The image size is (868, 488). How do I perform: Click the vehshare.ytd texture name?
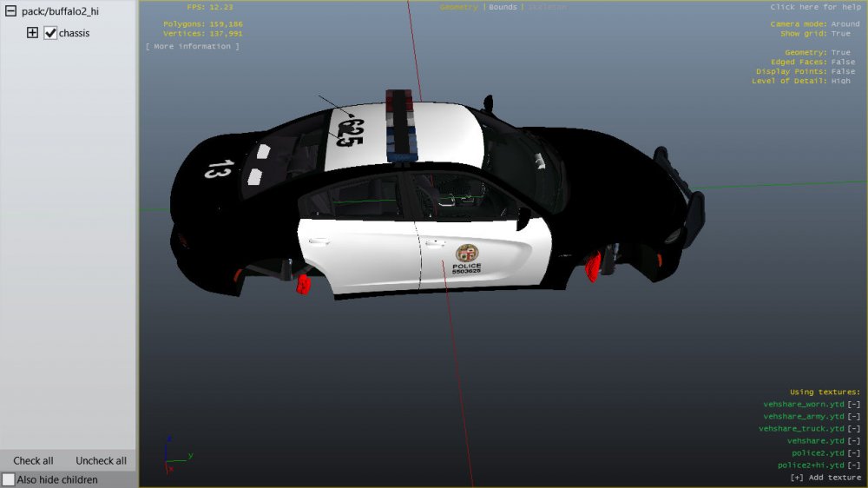816,441
